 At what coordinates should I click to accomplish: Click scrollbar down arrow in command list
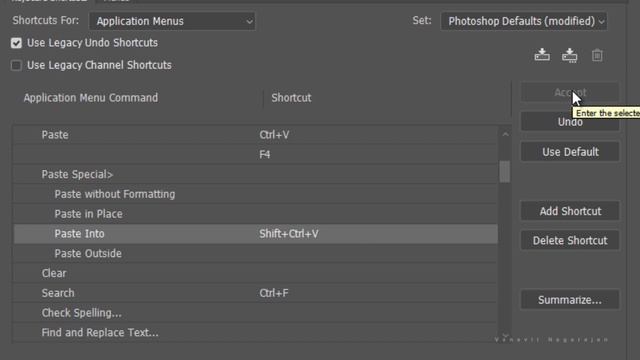(x=505, y=336)
